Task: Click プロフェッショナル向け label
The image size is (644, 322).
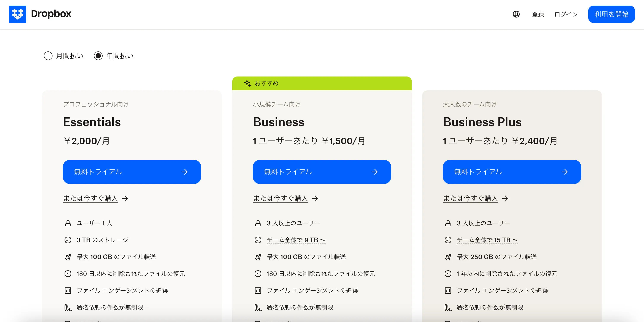Action: click(x=96, y=104)
